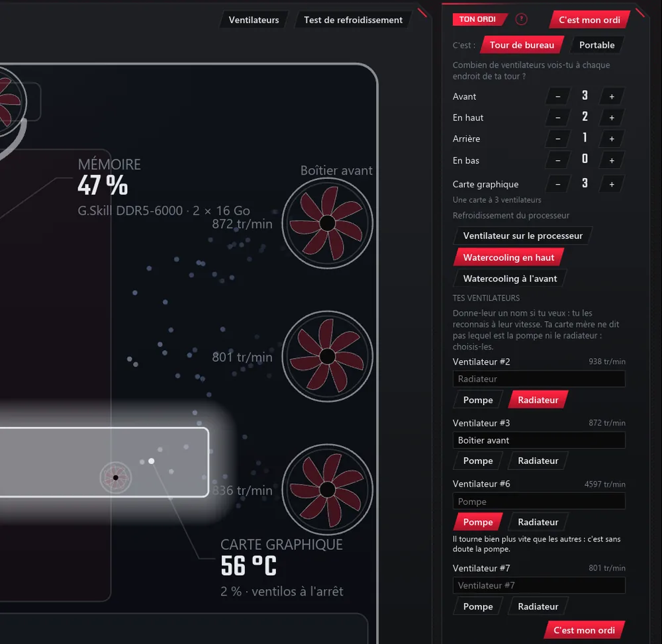Image resolution: width=662 pixels, height=644 pixels.
Task: Decrease the Avant fan count
Action: tap(557, 97)
